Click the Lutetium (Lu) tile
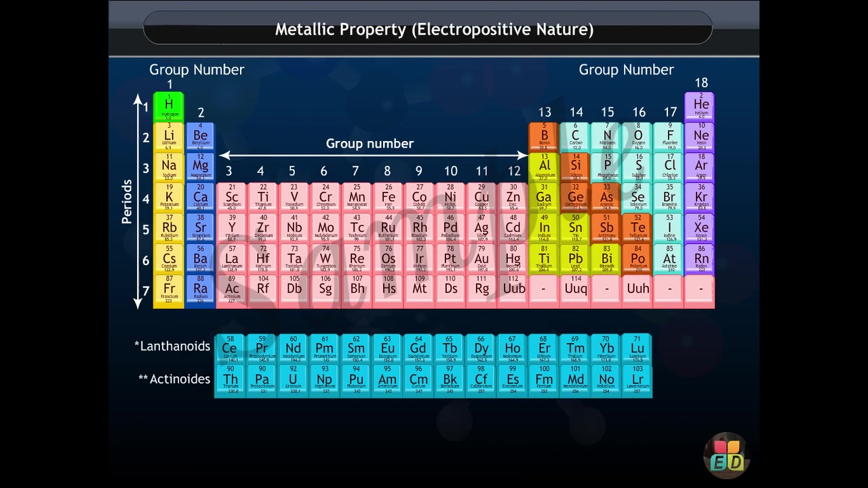 (x=637, y=349)
